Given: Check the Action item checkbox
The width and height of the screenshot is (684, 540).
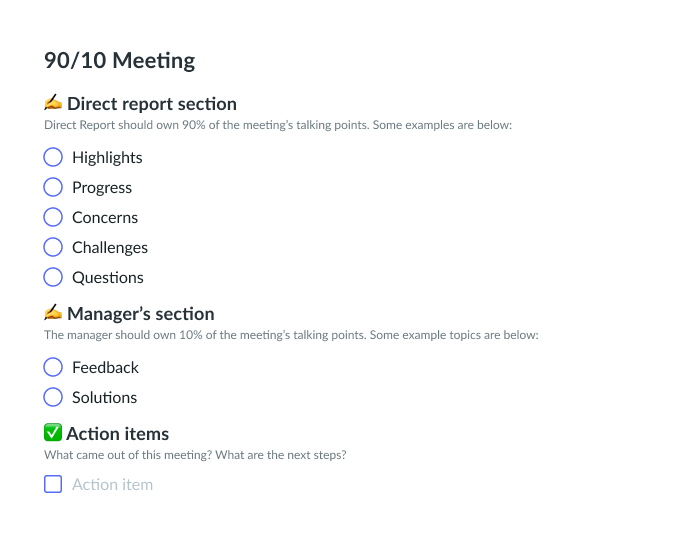Looking at the screenshot, I should click(53, 484).
